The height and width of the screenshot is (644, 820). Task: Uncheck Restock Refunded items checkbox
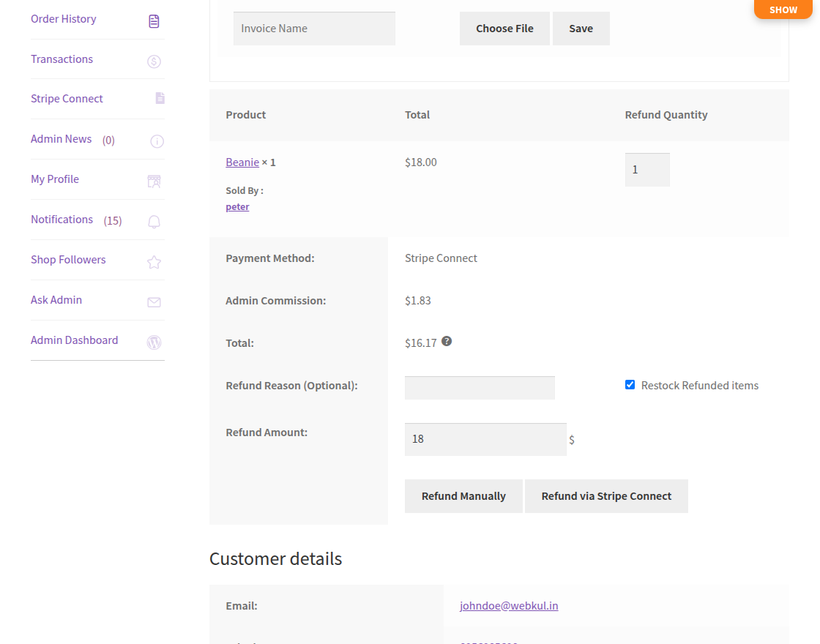[630, 385]
